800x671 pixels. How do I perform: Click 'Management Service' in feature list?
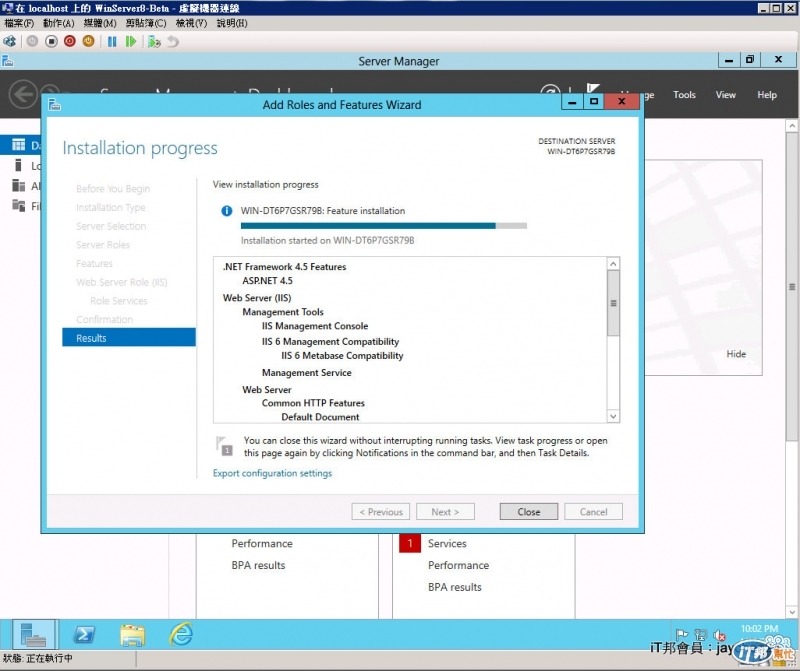307,373
